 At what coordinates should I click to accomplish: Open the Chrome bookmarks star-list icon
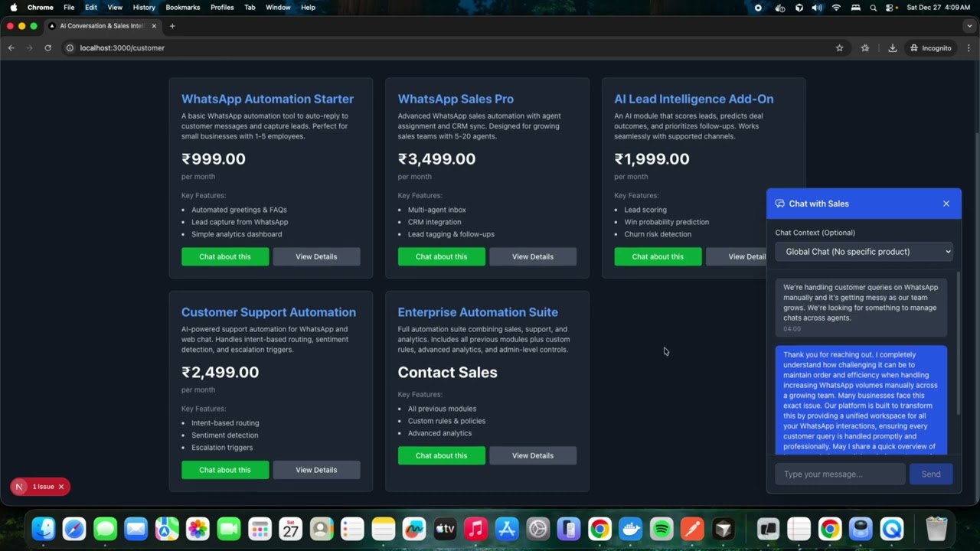(865, 47)
